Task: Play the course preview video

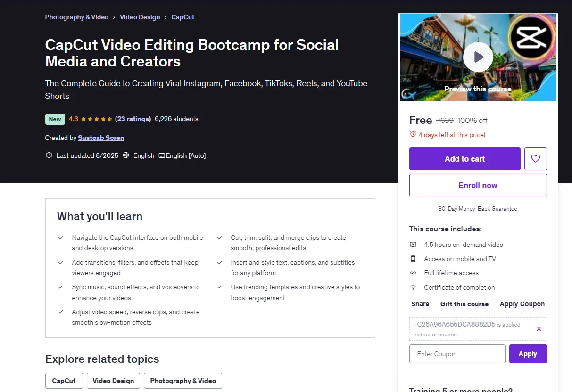Action: tap(478, 57)
